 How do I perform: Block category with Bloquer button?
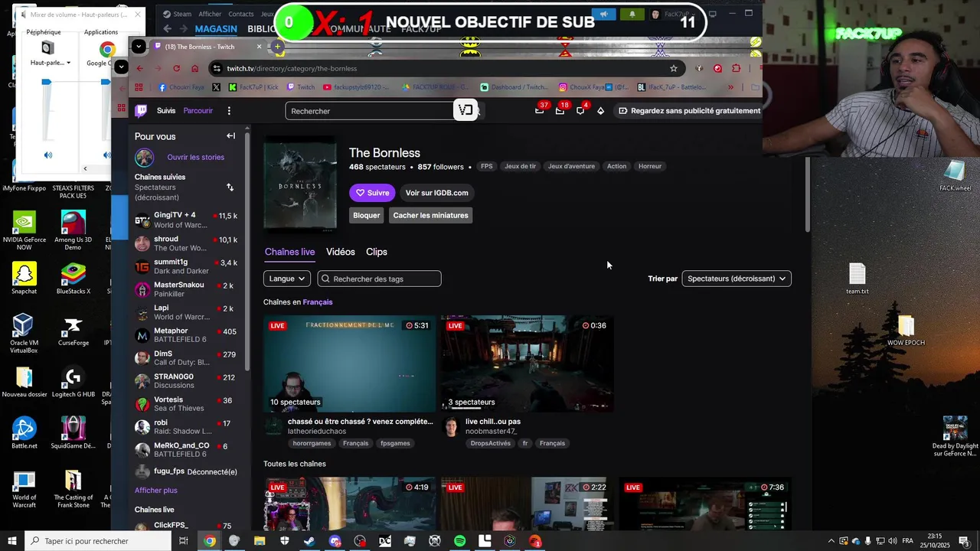366,215
